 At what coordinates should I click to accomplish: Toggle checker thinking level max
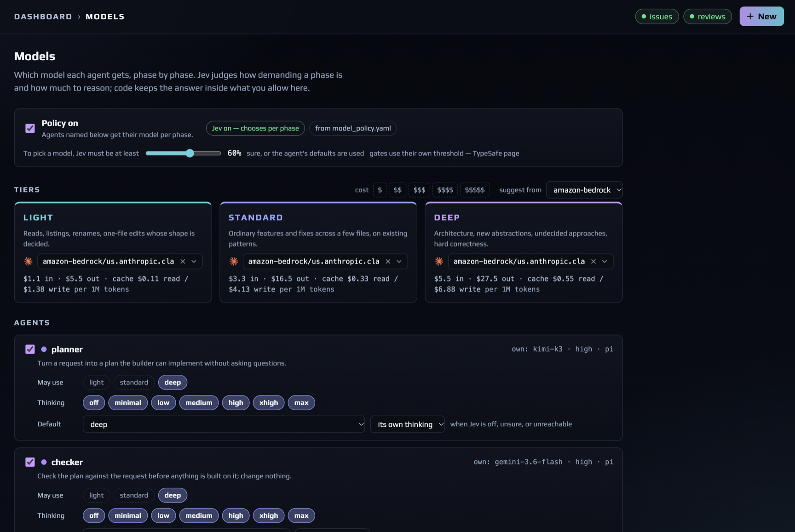coord(301,515)
